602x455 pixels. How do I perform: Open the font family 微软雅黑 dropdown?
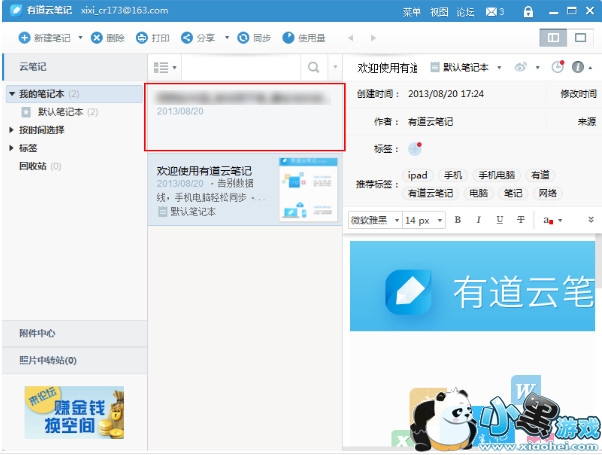click(375, 220)
